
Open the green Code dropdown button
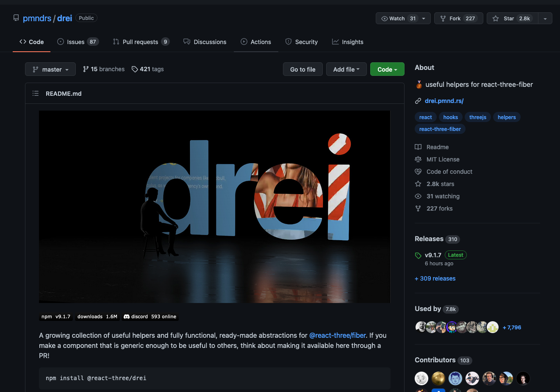click(x=387, y=69)
